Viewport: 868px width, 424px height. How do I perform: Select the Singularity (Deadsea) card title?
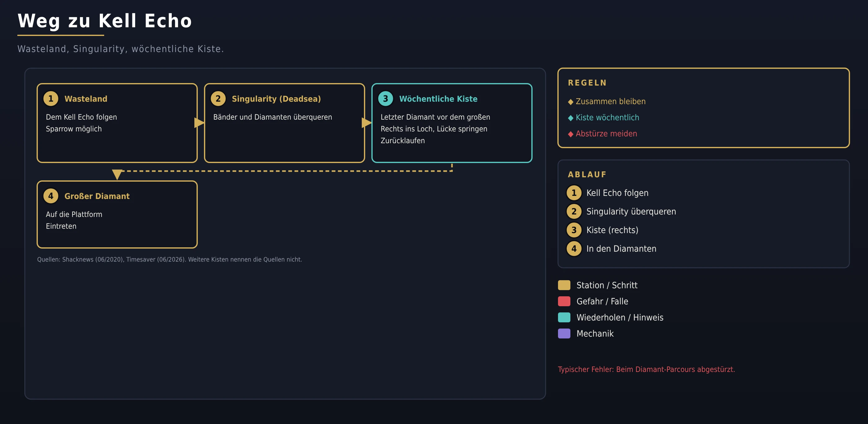click(276, 99)
